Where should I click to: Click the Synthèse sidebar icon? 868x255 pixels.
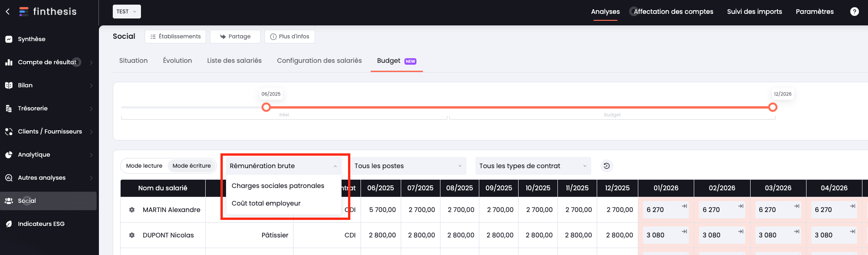click(x=9, y=39)
